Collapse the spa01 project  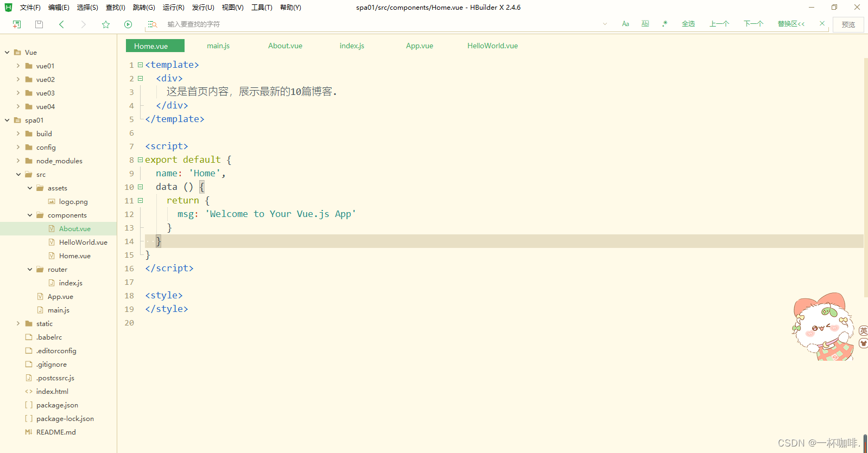[7, 120]
